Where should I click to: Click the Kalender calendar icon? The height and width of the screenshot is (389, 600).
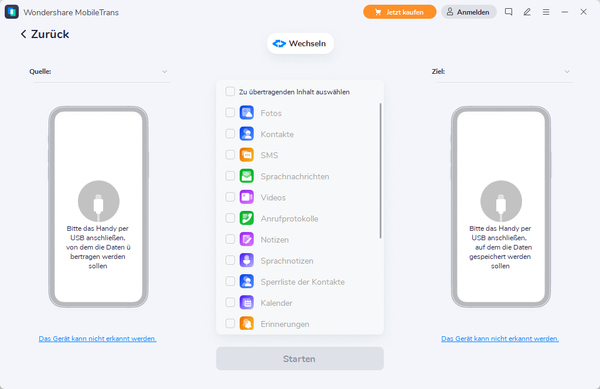point(247,303)
